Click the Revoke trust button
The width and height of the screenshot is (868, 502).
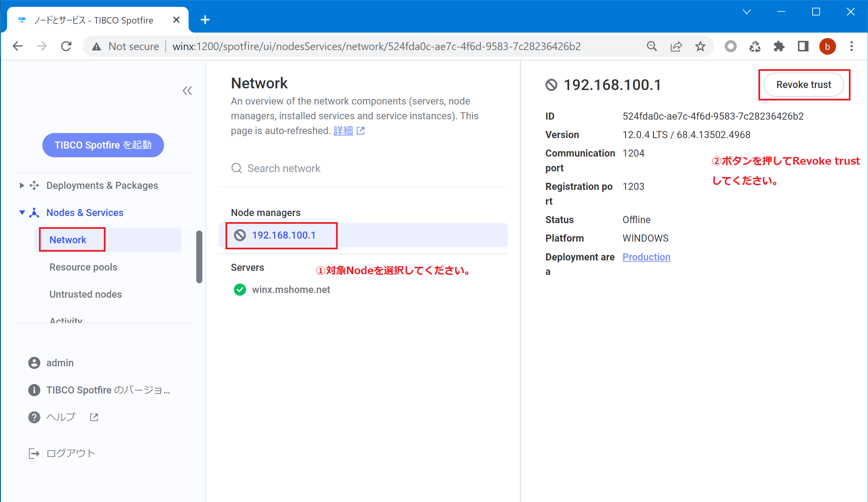point(803,85)
